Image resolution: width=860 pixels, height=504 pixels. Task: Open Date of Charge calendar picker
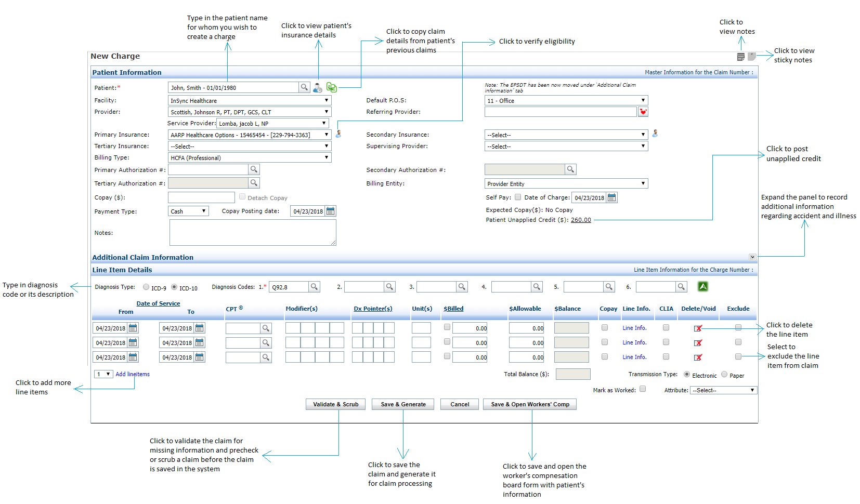click(x=612, y=197)
